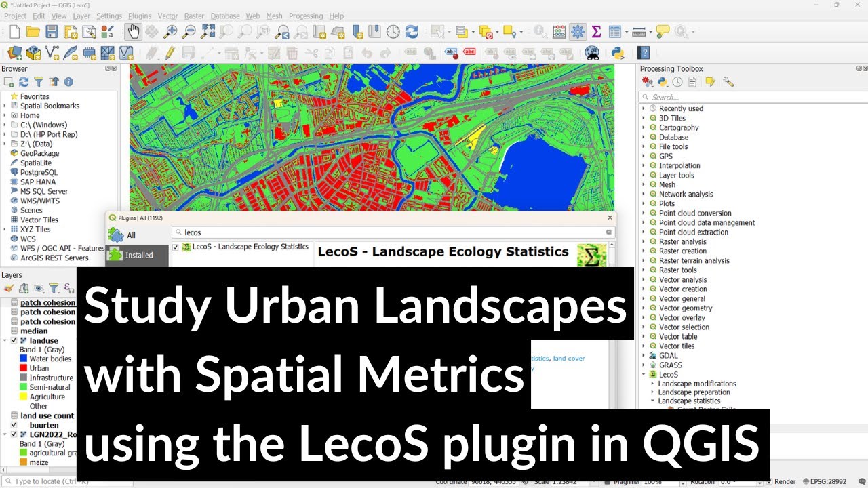The width and height of the screenshot is (868, 488).
Task: Expand the GDAL provider in toolbox
Action: (644, 355)
